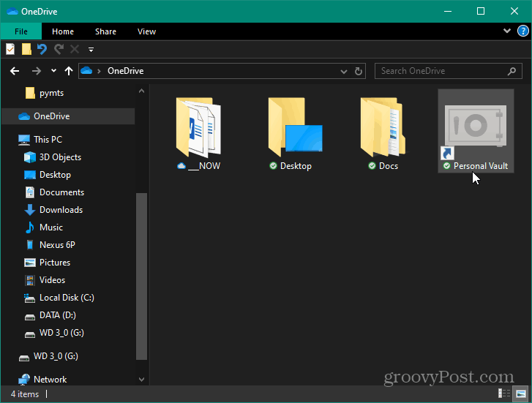Click the Forward navigation arrow
532x403 pixels.
pyautogui.click(x=37, y=71)
